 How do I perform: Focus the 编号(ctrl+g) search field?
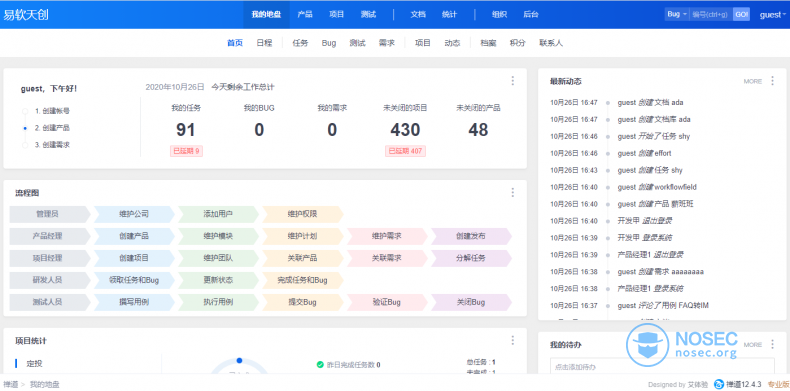coord(710,15)
